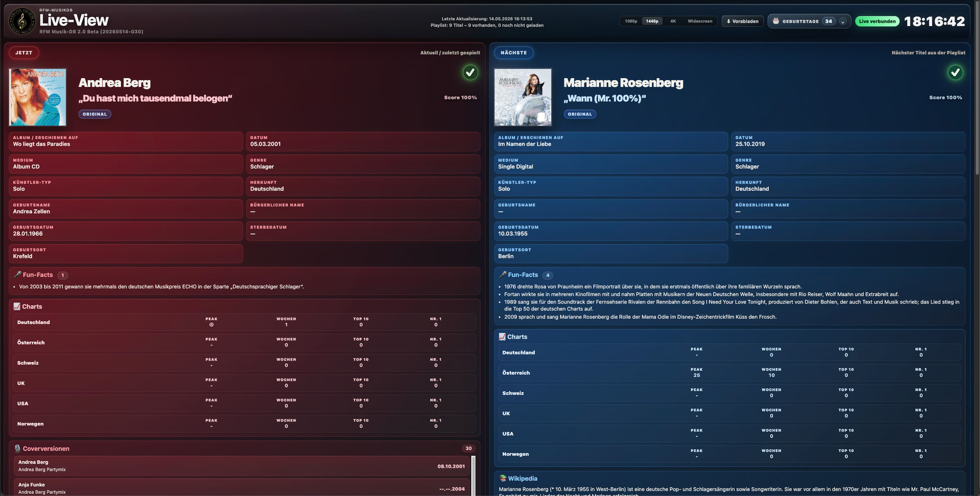Click the NÄCHSTE label badge
The width and height of the screenshot is (980, 496).
tap(513, 53)
